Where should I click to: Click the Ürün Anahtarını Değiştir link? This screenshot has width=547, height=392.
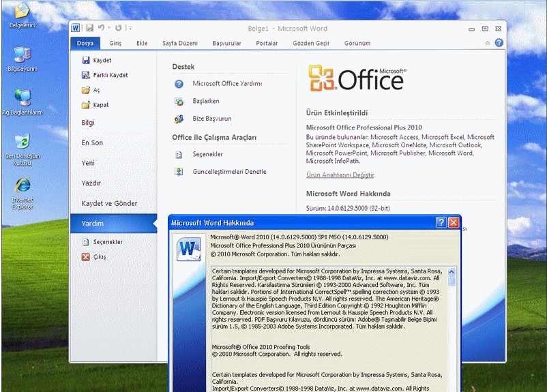coord(340,175)
